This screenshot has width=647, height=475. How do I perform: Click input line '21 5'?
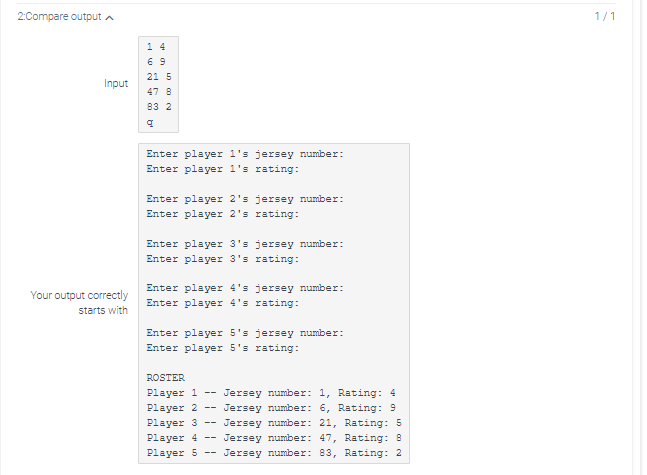(x=159, y=77)
